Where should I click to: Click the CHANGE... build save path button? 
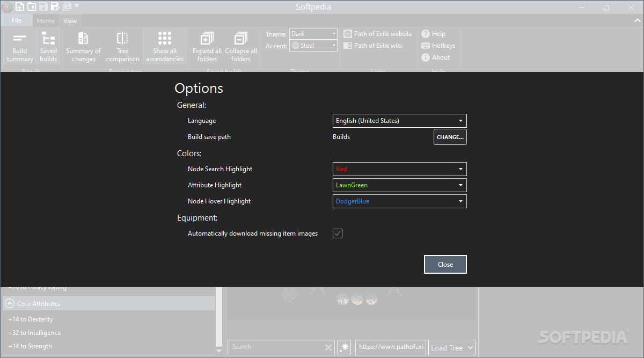pos(450,137)
